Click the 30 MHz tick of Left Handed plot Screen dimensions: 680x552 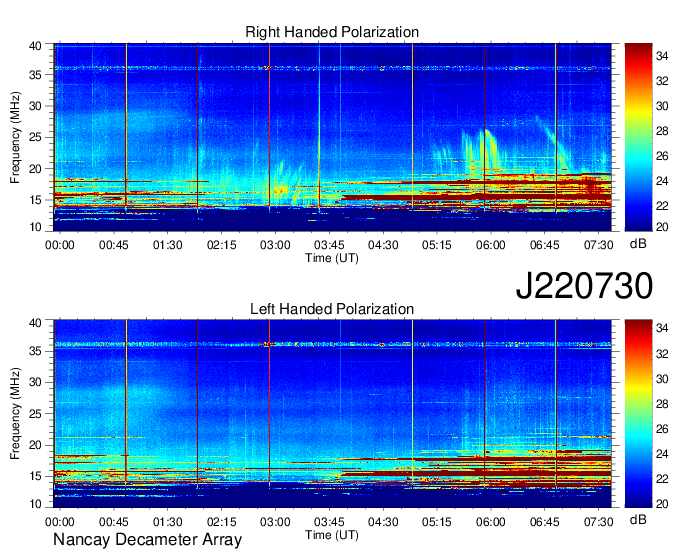[36, 382]
